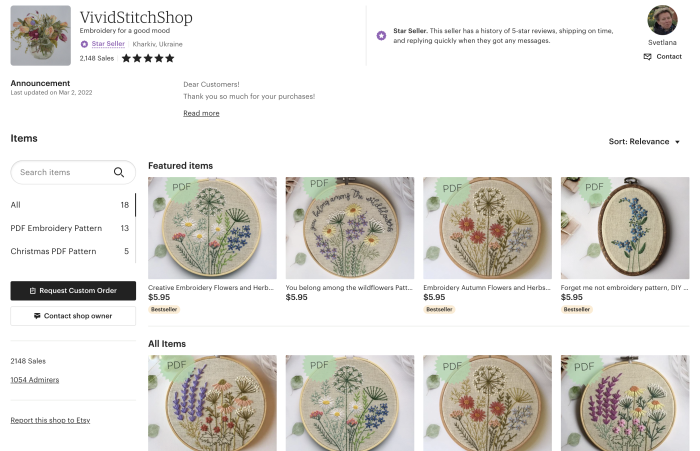Click the large Star Seller info icon
The image size is (700, 451).
(x=381, y=35)
